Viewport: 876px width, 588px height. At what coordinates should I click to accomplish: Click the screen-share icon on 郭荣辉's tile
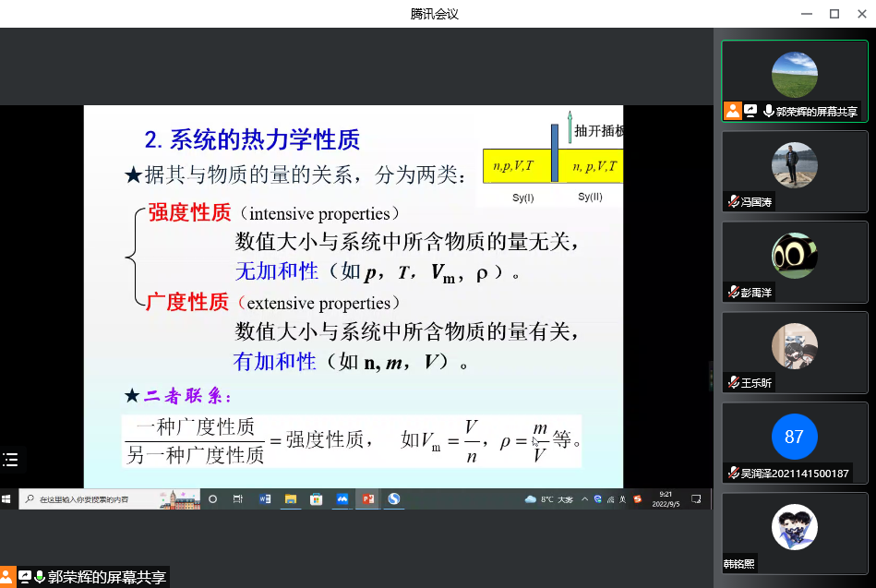point(750,111)
